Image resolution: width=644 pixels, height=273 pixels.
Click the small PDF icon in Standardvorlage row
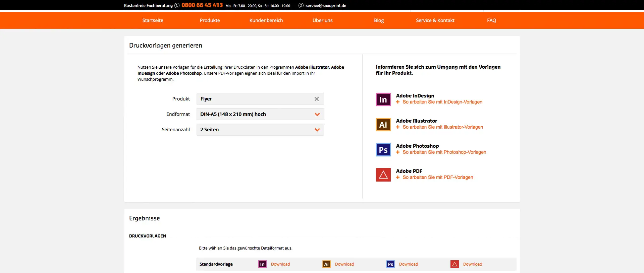454,264
